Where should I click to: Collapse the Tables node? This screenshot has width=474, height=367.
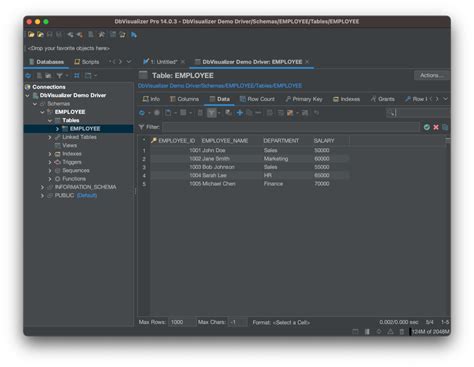(x=50, y=121)
